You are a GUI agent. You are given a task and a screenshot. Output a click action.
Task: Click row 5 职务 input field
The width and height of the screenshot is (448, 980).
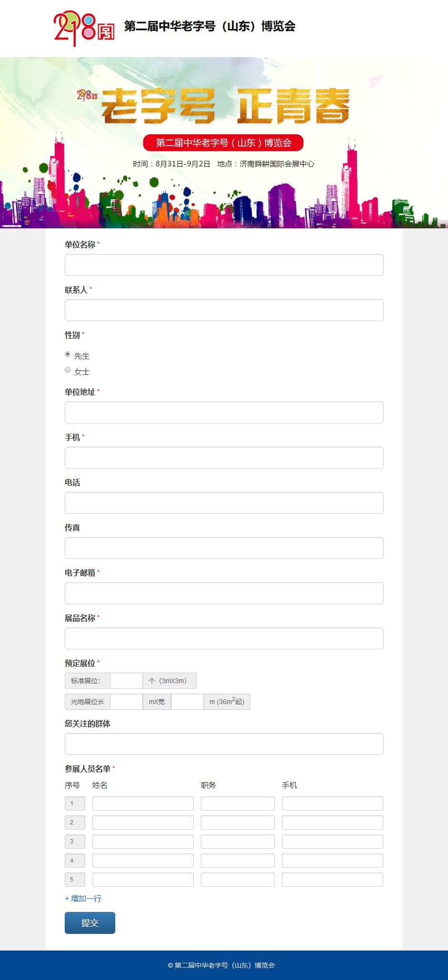[x=238, y=880]
